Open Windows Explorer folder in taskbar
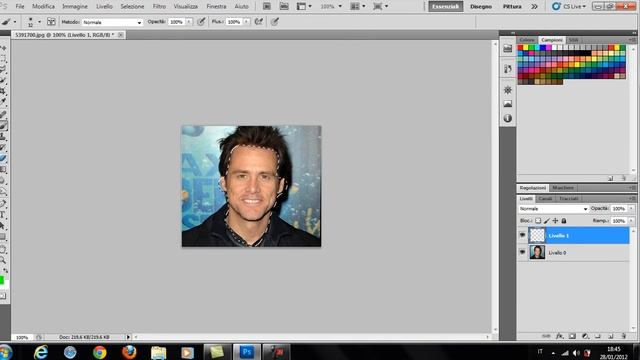This screenshot has width=640, height=360. click(158, 352)
